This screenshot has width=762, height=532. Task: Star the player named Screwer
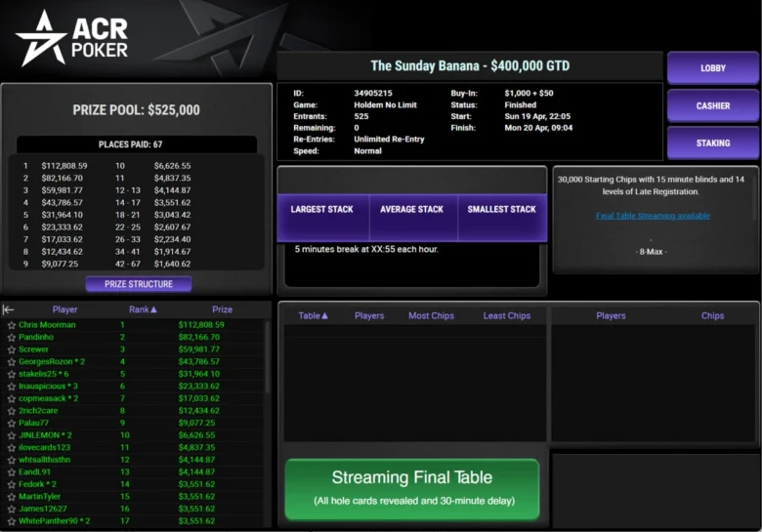pos(11,349)
